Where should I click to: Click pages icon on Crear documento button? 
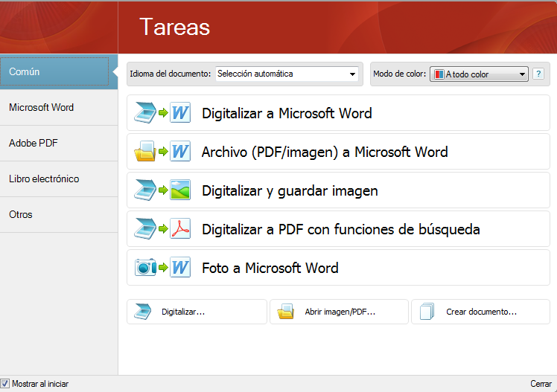pos(427,312)
